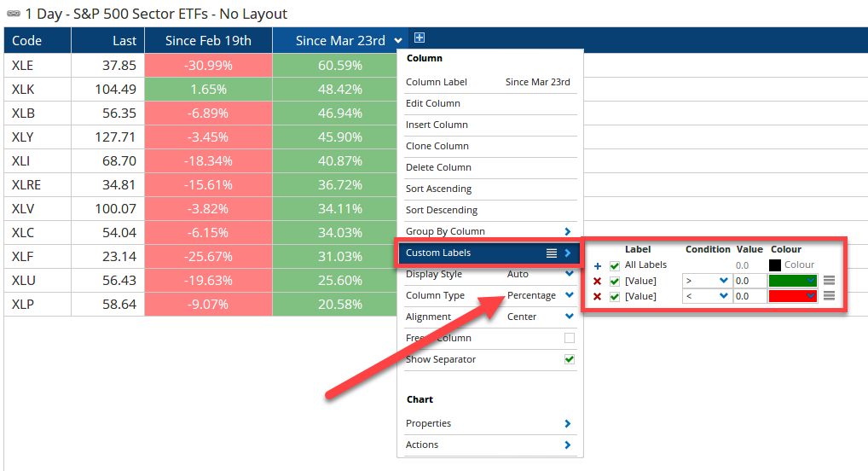868x471 pixels.
Task: Edit the Column Label field Since Mar 23rd
Action: tap(537, 82)
